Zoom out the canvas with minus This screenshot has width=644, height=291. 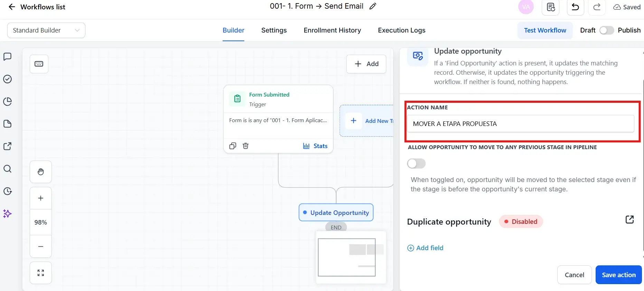[41, 247]
